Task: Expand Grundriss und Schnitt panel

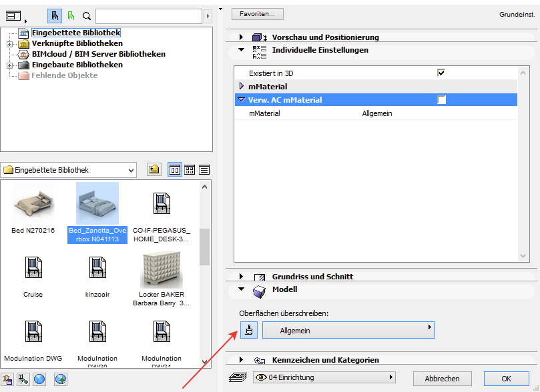Action: point(241,276)
